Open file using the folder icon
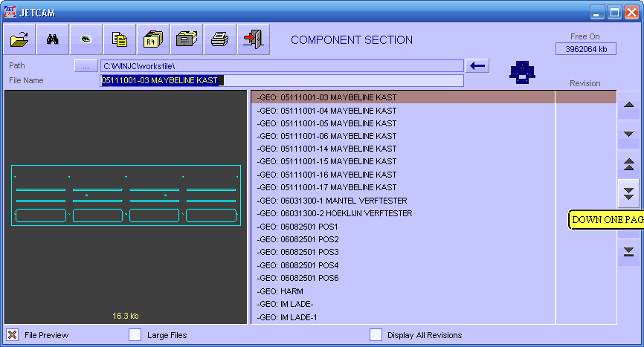Image resolution: width=644 pixels, height=347 pixels. [20, 39]
